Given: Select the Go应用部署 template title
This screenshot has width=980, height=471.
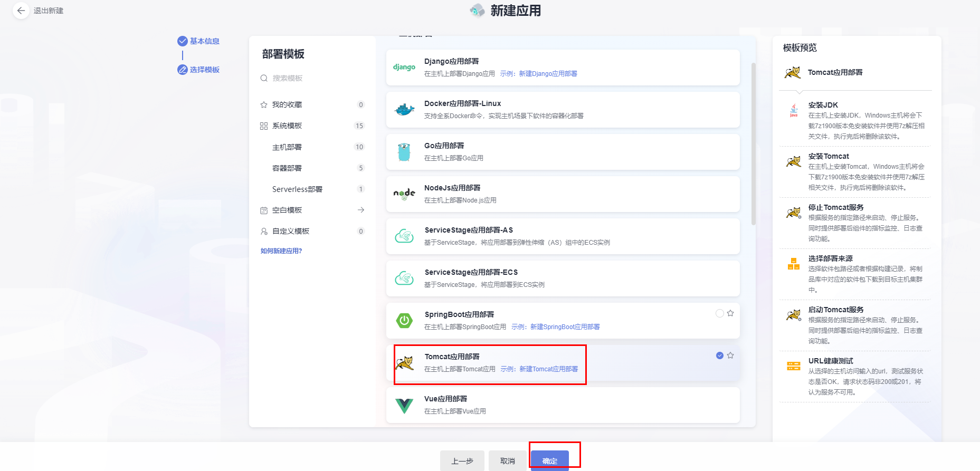Looking at the screenshot, I should (x=444, y=146).
